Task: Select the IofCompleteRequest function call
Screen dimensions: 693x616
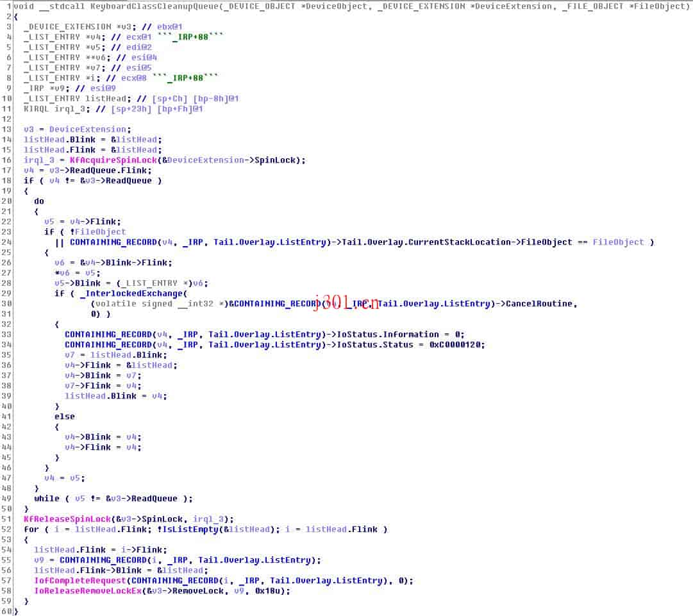Action: pyautogui.click(x=80, y=580)
